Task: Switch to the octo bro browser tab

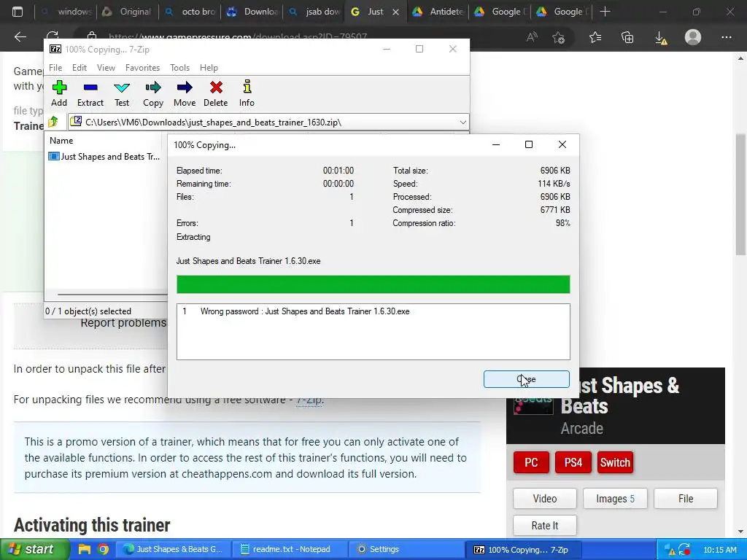Action: [190, 12]
